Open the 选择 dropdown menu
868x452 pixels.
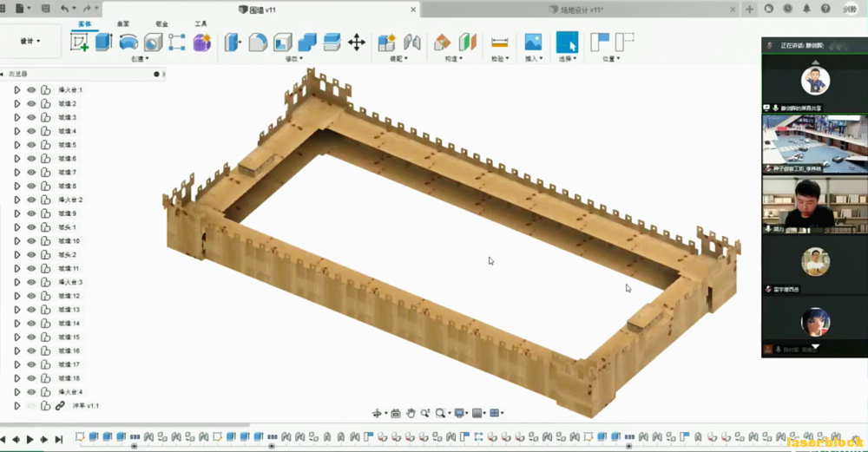coord(567,59)
